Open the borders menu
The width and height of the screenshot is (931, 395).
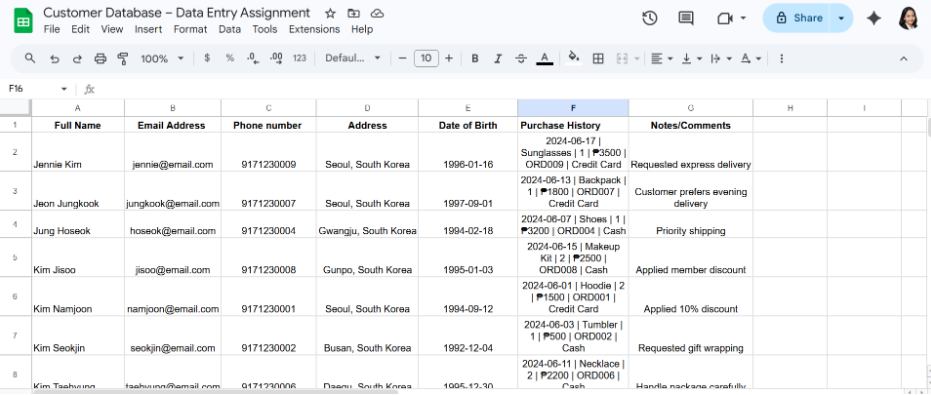tap(598, 58)
